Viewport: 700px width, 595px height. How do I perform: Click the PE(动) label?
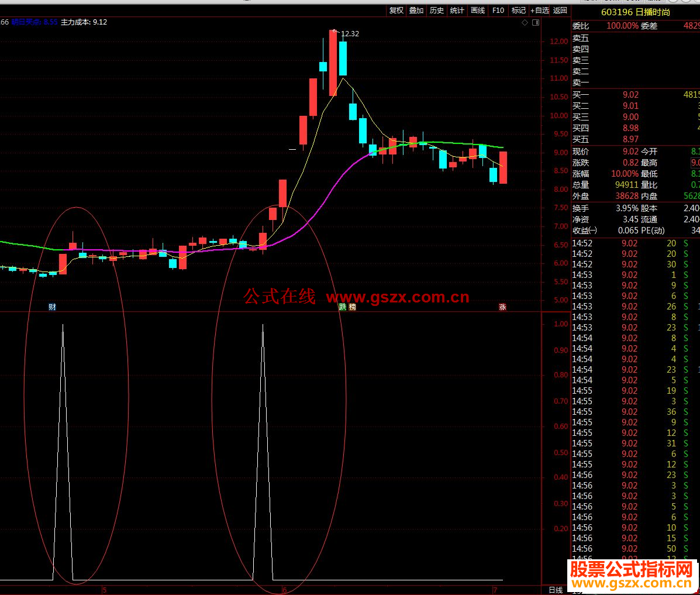(653, 231)
